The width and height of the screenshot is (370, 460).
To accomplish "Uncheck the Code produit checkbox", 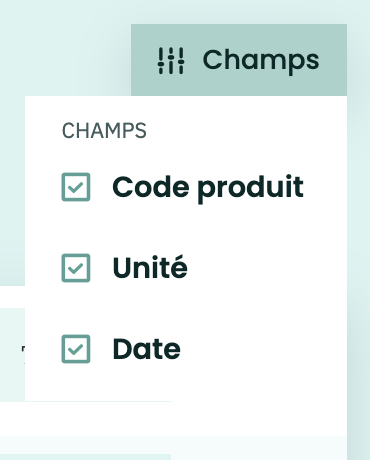I will coord(76,187).
